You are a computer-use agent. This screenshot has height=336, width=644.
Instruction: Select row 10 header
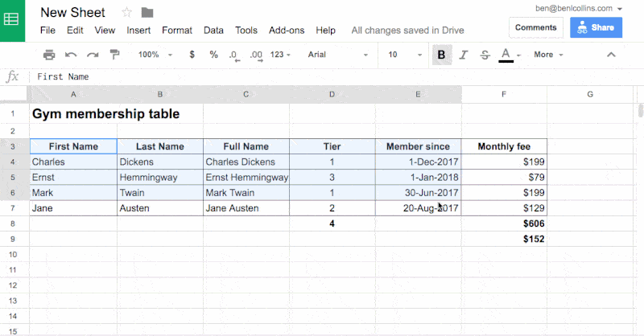pyautogui.click(x=13, y=254)
